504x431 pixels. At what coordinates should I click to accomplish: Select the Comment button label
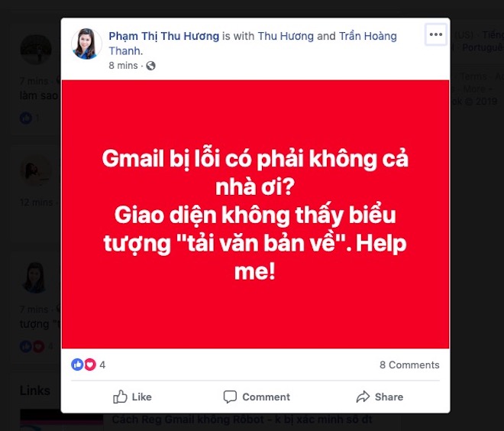click(x=267, y=397)
